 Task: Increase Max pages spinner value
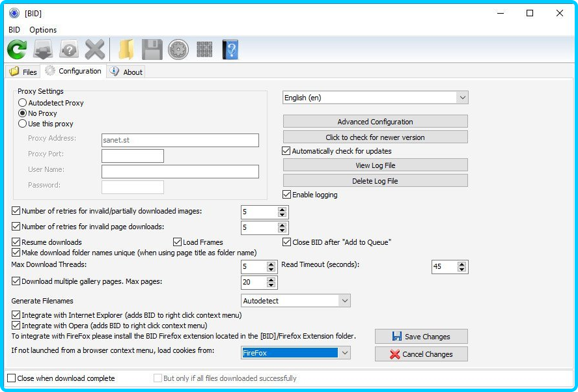coord(271,280)
